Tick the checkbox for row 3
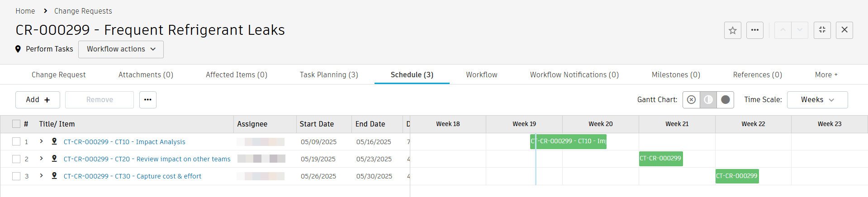The height and width of the screenshot is (197, 868). [16, 176]
